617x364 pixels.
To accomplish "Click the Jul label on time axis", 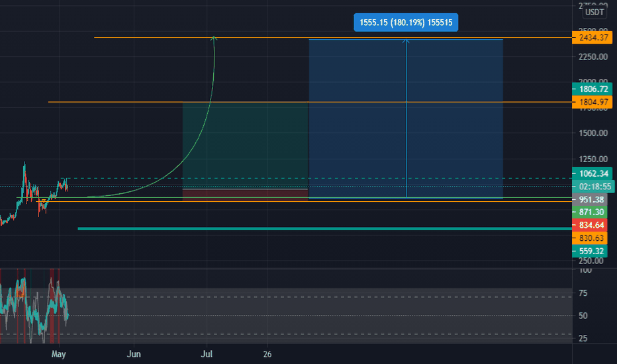I will [x=207, y=354].
